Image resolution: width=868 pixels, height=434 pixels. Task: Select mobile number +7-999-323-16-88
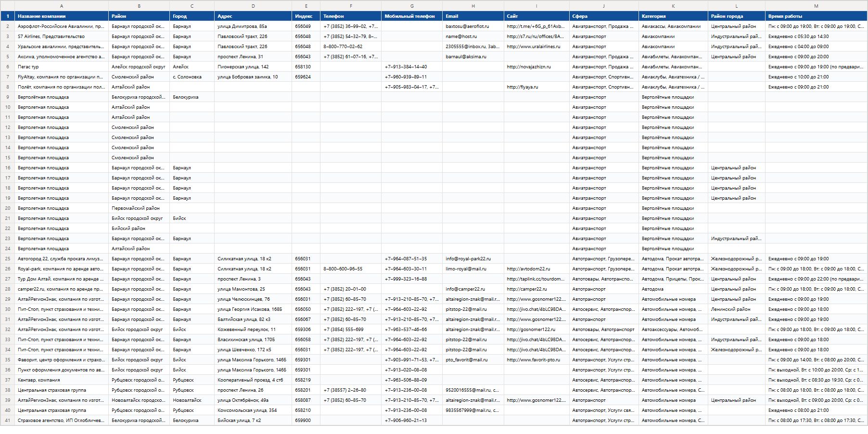pyautogui.click(x=412, y=279)
